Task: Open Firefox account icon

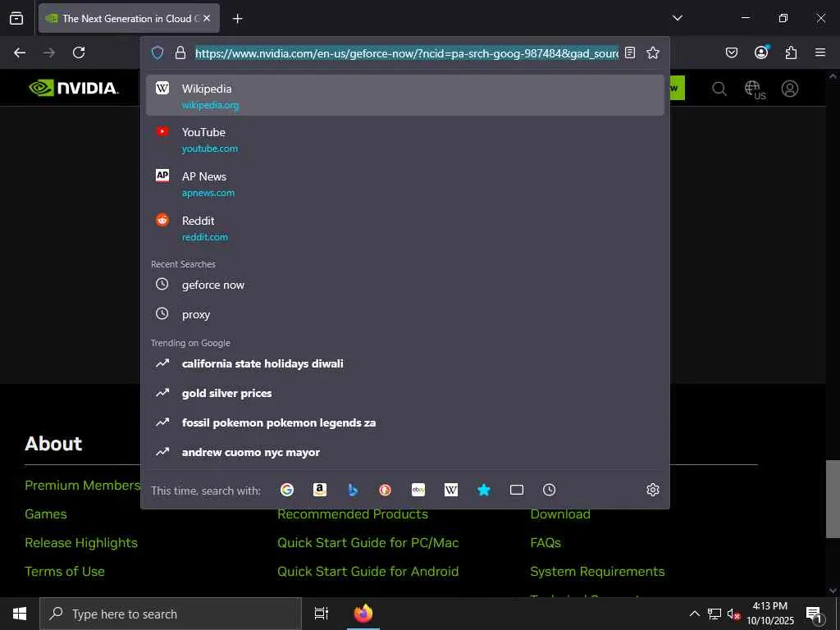Action: (x=761, y=52)
